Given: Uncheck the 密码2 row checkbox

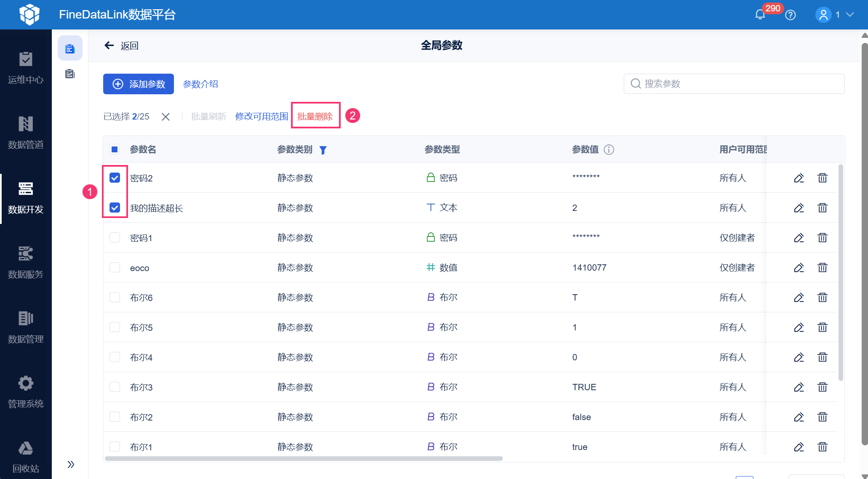Looking at the screenshot, I should click(115, 178).
